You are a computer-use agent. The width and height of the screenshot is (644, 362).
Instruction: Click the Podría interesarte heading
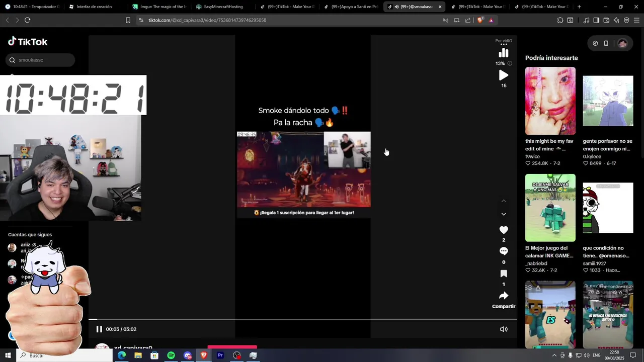pos(551,58)
